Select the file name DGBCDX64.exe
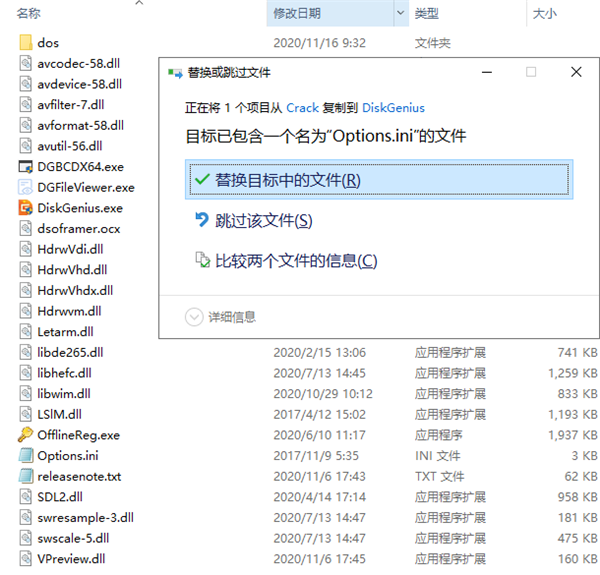The height and width of the screenshot is (575, 600). point(80,166)
